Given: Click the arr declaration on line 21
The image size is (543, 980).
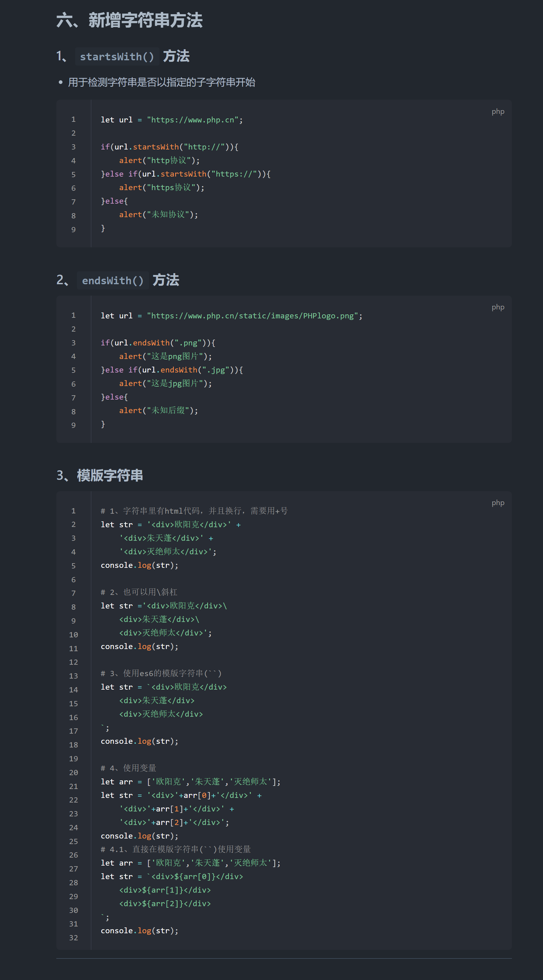Looking at the screenshot, I should point(191,782).
